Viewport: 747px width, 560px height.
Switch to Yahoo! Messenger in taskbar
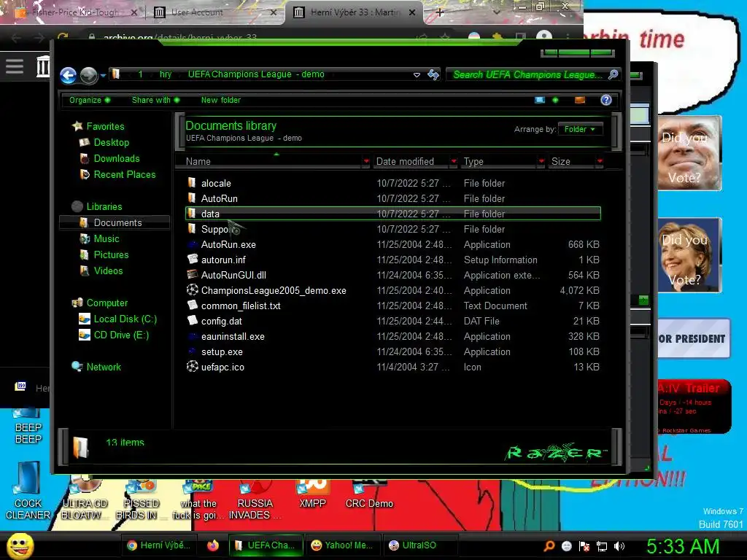coord(341,545)
